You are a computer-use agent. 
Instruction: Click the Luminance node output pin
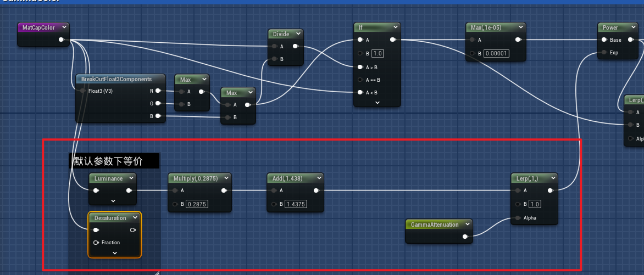coord(129,190)
